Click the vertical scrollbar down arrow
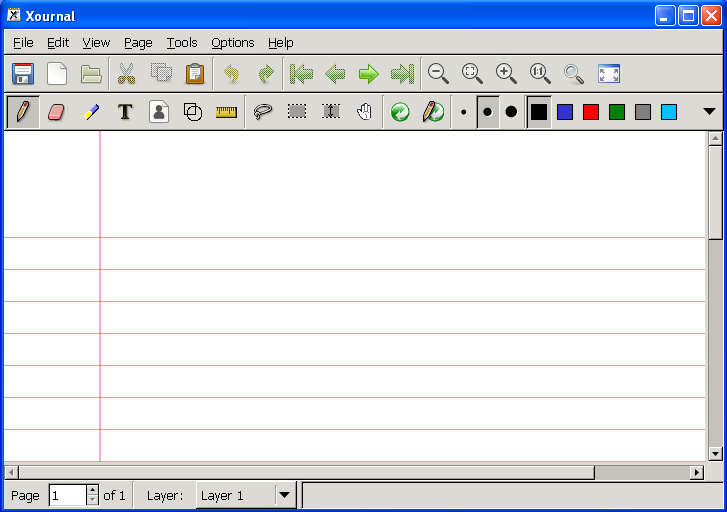Image resolution: width=727 pixels, height=512 pixels. point(715,454)
